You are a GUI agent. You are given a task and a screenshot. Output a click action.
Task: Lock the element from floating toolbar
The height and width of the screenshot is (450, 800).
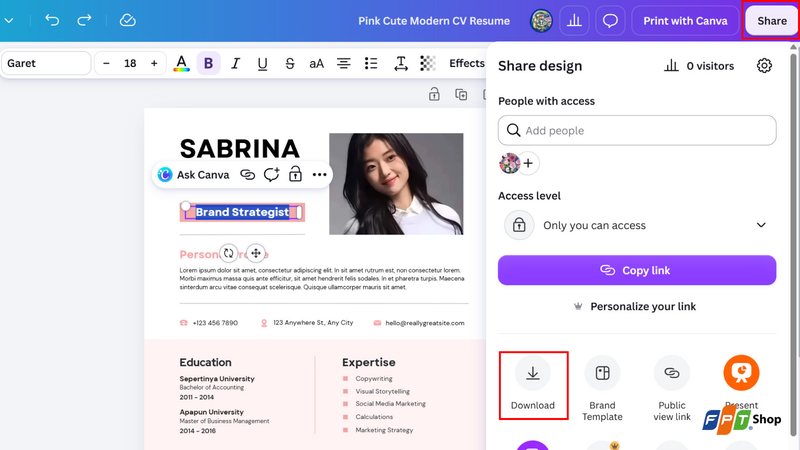click(295, 175)
